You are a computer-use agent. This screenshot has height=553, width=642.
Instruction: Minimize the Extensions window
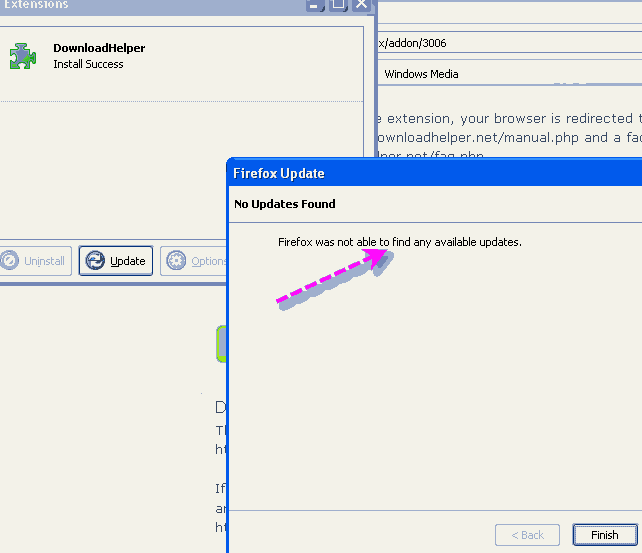pos(314,5)
